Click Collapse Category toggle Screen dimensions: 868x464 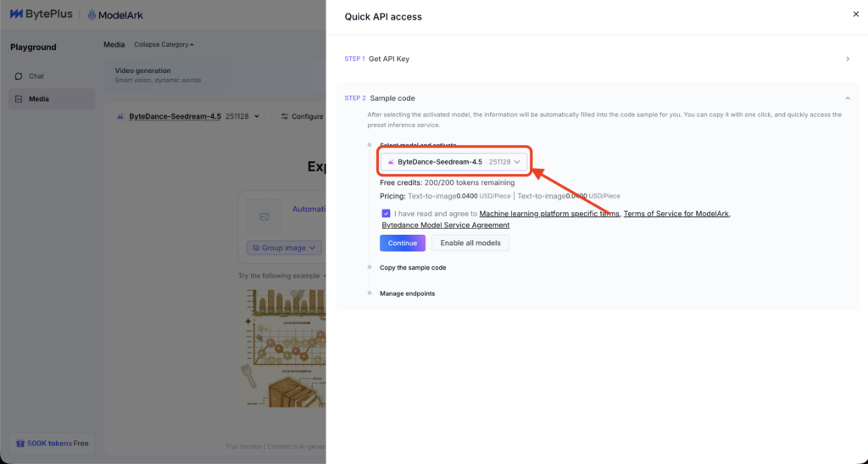164,45
